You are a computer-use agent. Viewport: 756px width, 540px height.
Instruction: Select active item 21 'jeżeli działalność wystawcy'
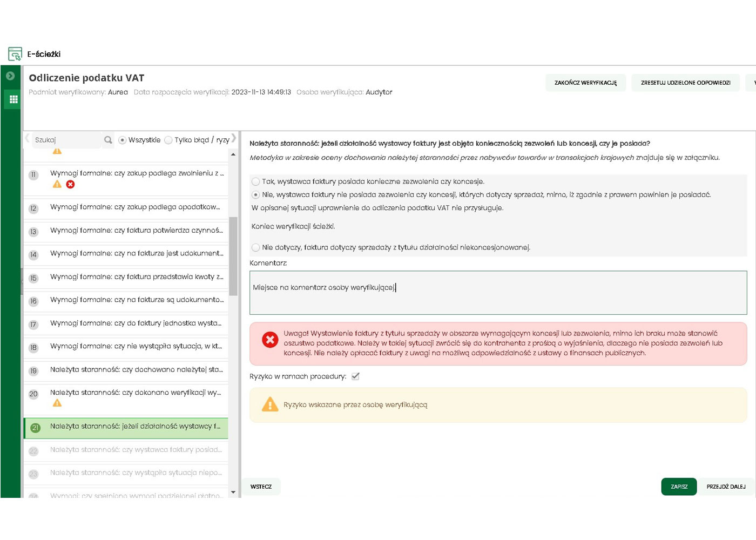[126, 428]
